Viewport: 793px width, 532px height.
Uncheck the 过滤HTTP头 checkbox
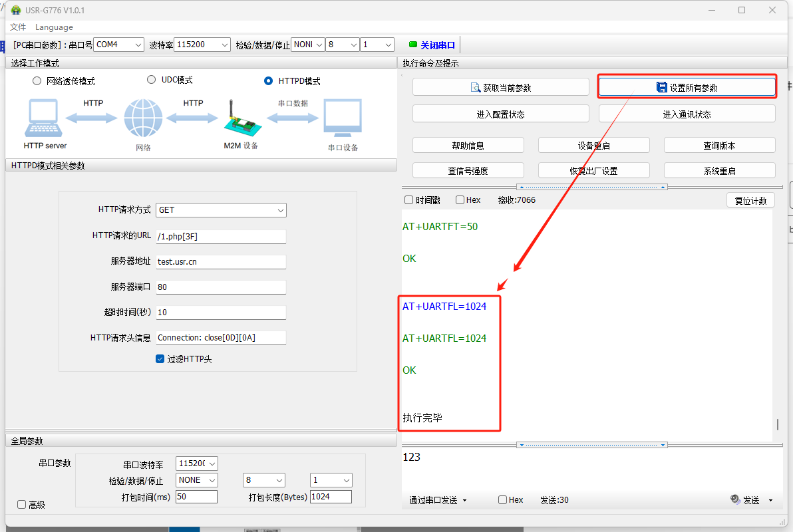tap(160, 359)
